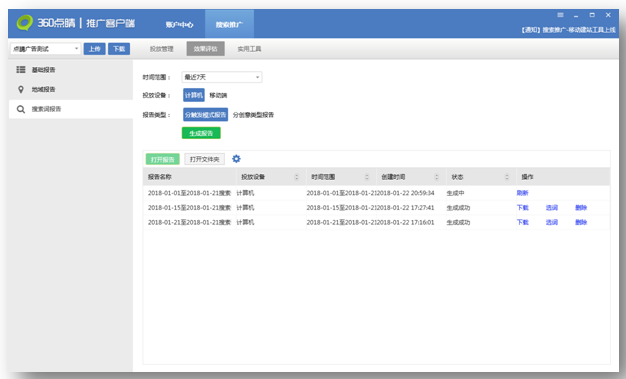The image size is (626, 379).
Task: Sort by the 投放设备 column arrows
Action: 296,177
